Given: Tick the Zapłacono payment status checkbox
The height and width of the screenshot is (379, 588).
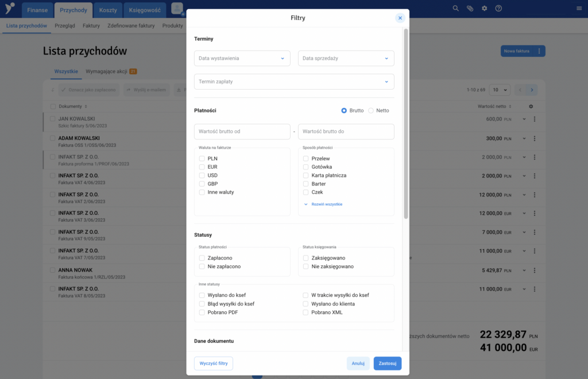Looking at the screenshot, I should [x=202, y=258].
